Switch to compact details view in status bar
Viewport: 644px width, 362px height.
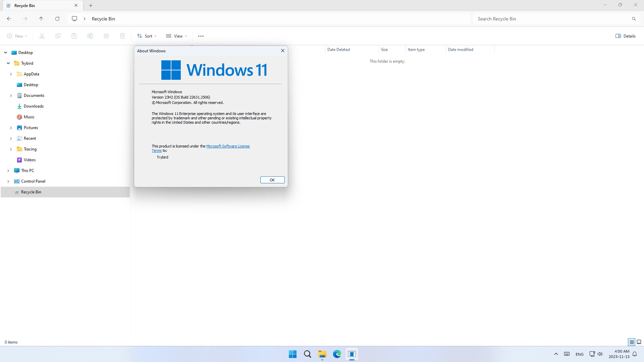click(x=632, y=342)
